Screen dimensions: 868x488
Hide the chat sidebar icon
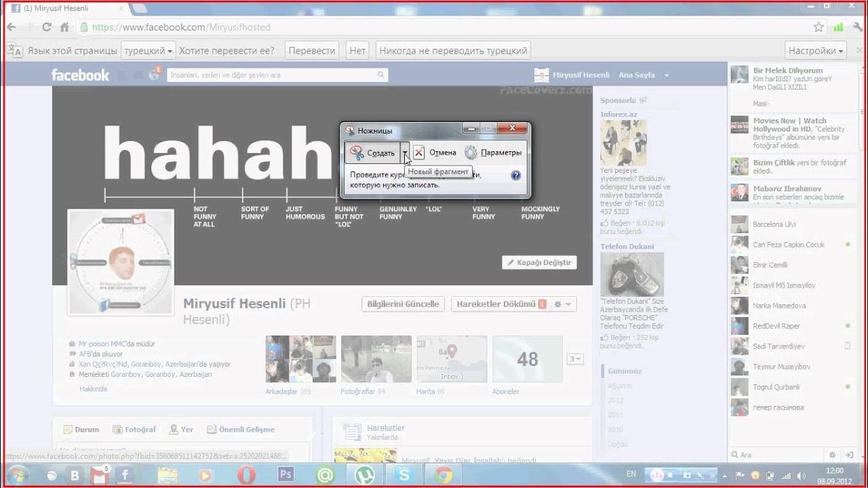848,455
